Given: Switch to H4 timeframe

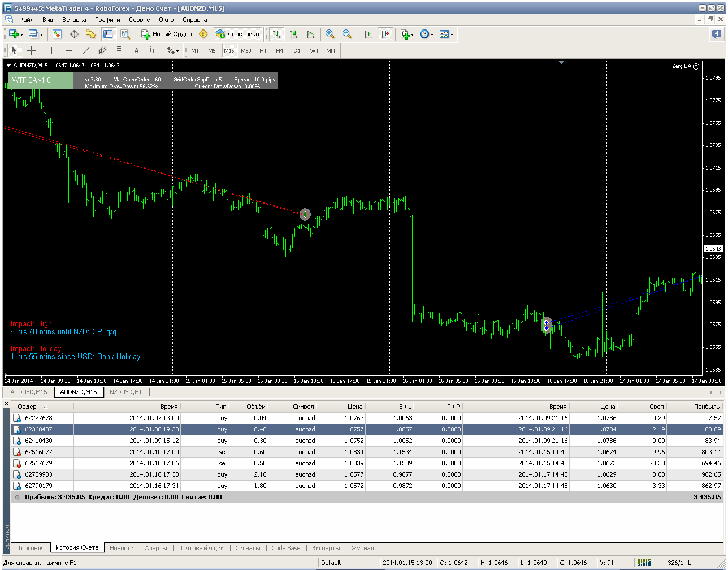Looking at the screenshot, I should tap(280, 50).
